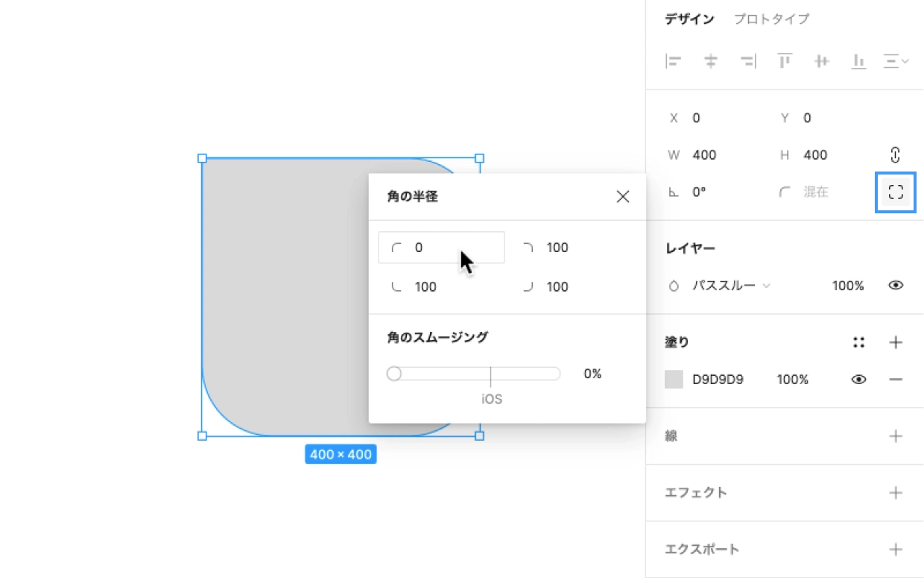Click the bottom-left resize handle of rectangle
The height and width of the screenshot is (578, 924).
(202, 436)
